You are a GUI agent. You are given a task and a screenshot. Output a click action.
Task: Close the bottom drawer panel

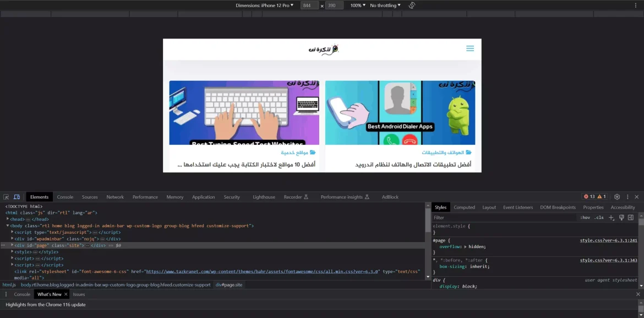[638, 294]
